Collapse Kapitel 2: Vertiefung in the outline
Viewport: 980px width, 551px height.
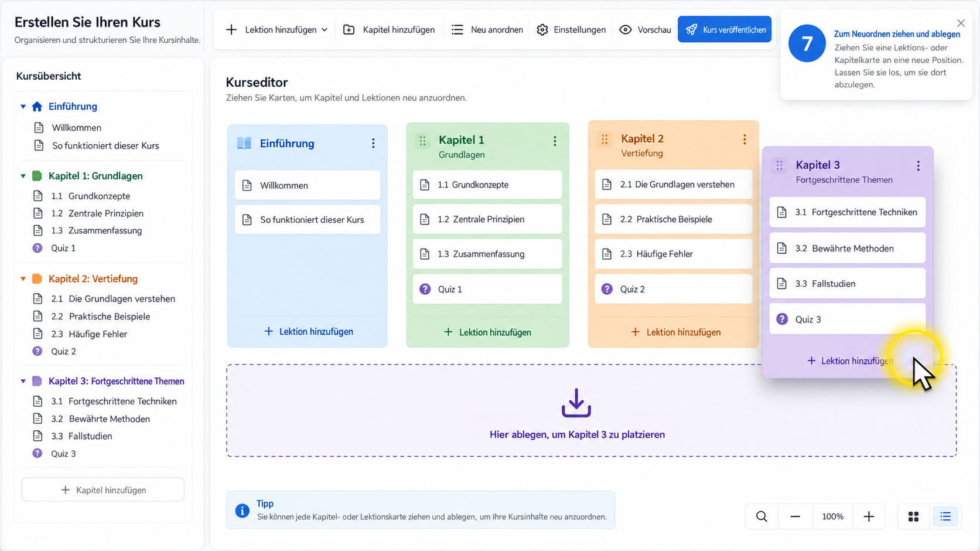pyautogui.click(x=23, y=279)
